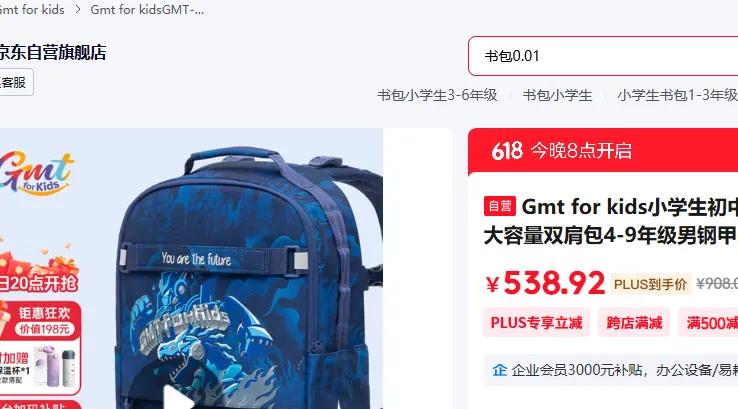Click the 满500减 promotion tag
The height and width of the screenshot is (409, 738).
click(708, 323)
